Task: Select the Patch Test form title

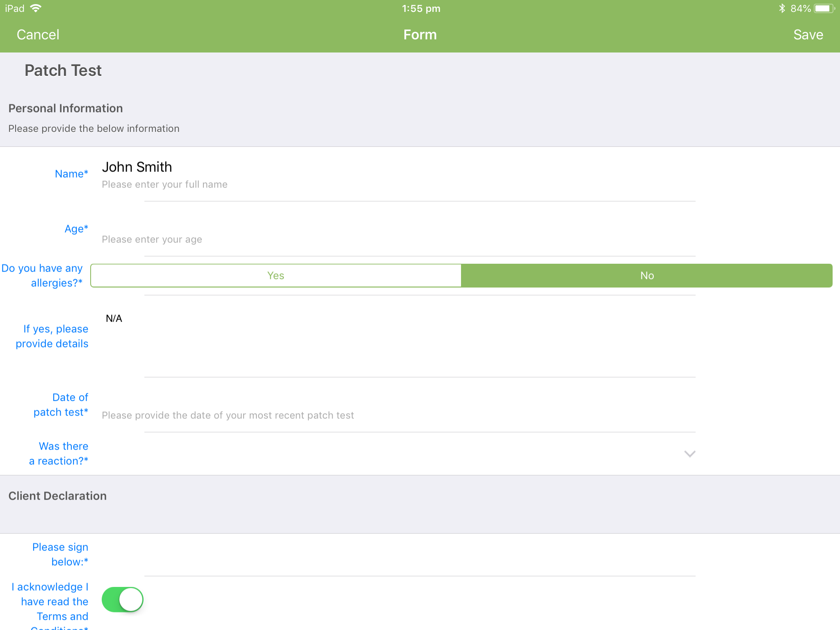Action: 62,70
